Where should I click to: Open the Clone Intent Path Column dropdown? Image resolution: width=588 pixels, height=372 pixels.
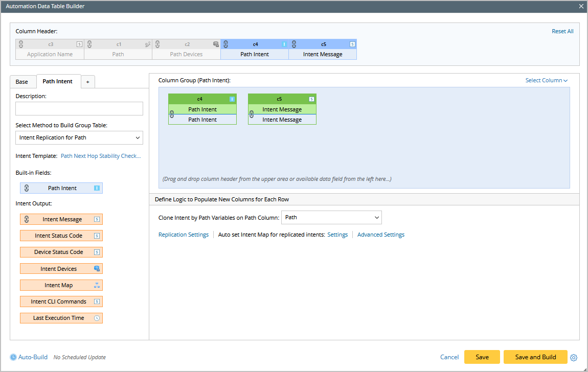point(331,217)
